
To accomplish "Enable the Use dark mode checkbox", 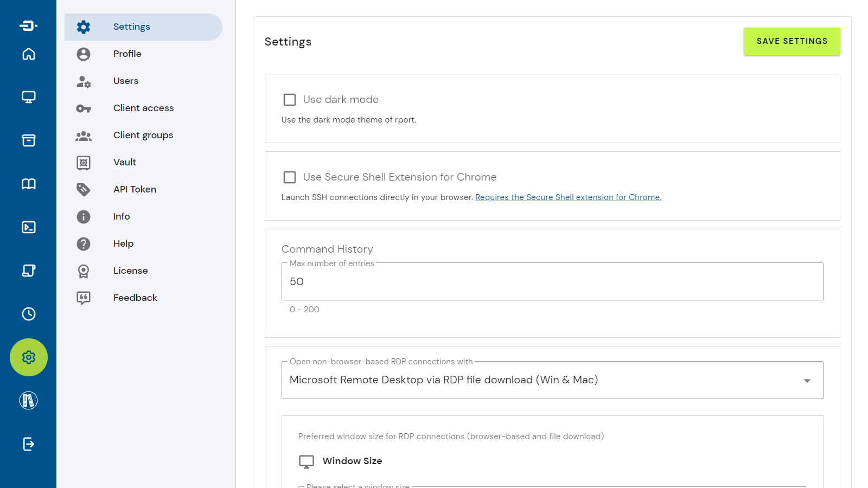I will tap(290, 100).
